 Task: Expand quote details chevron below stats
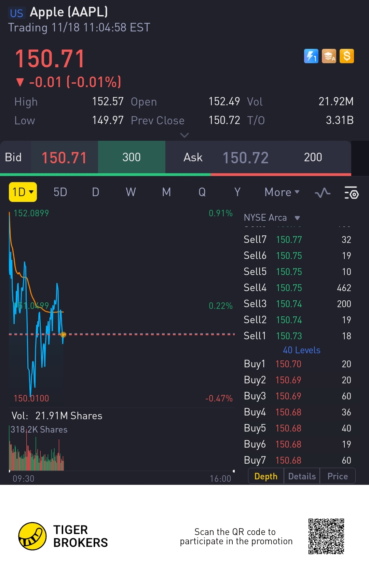pos(184,135)
